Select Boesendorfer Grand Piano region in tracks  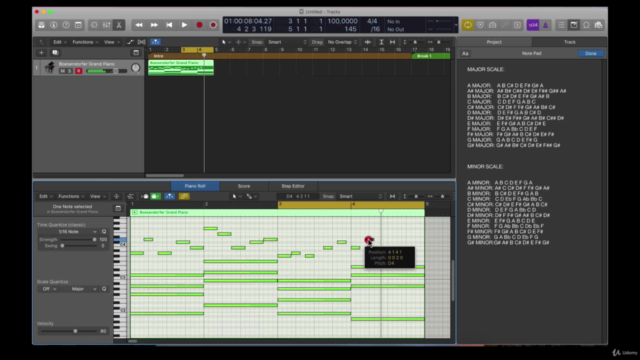[x=181, y=67]
